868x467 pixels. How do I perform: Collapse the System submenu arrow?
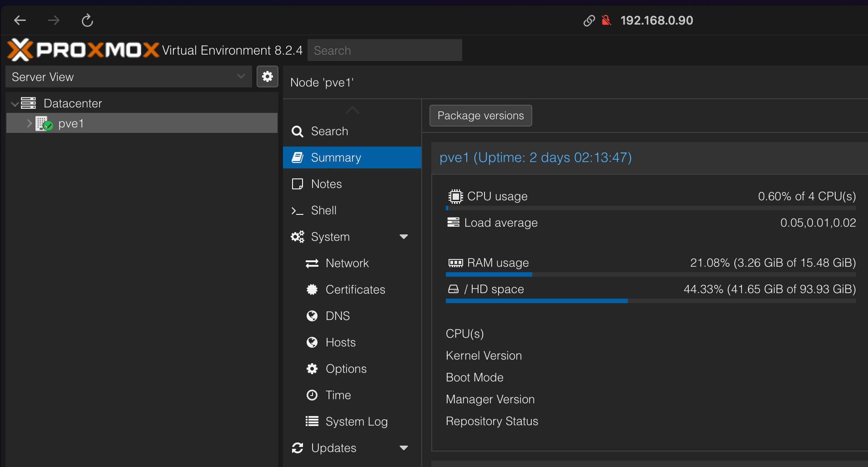coord(404,237)
